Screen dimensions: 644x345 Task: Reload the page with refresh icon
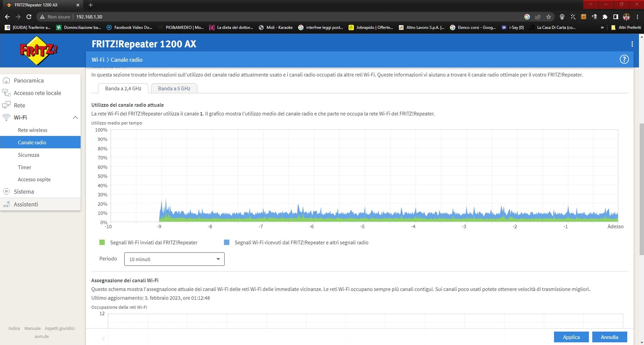(x=29, y=17)
